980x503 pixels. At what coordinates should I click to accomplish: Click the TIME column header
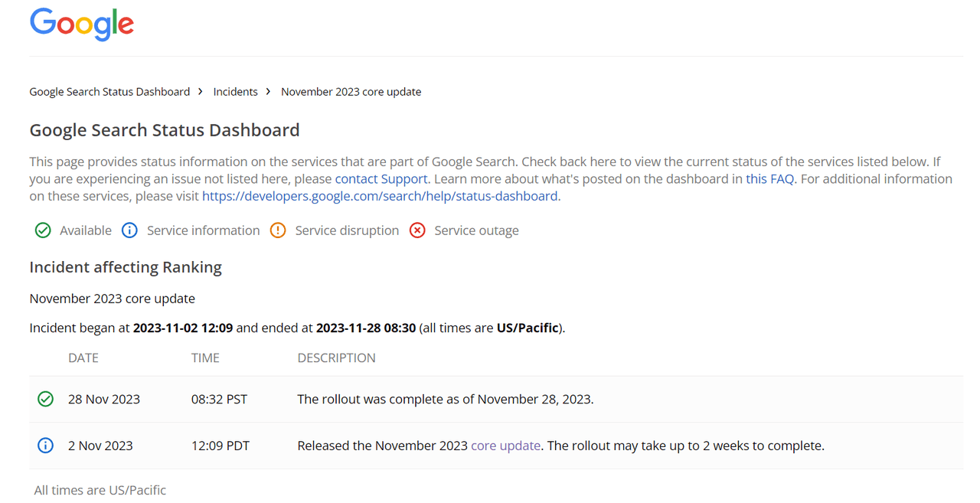pyautogui.click(x=205, y=358)
